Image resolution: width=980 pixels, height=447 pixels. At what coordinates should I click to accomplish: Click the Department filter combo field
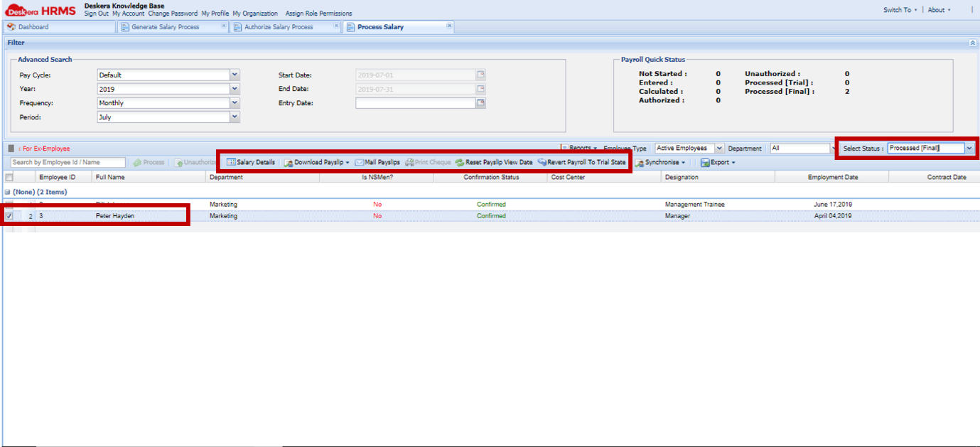click(800, 149)
